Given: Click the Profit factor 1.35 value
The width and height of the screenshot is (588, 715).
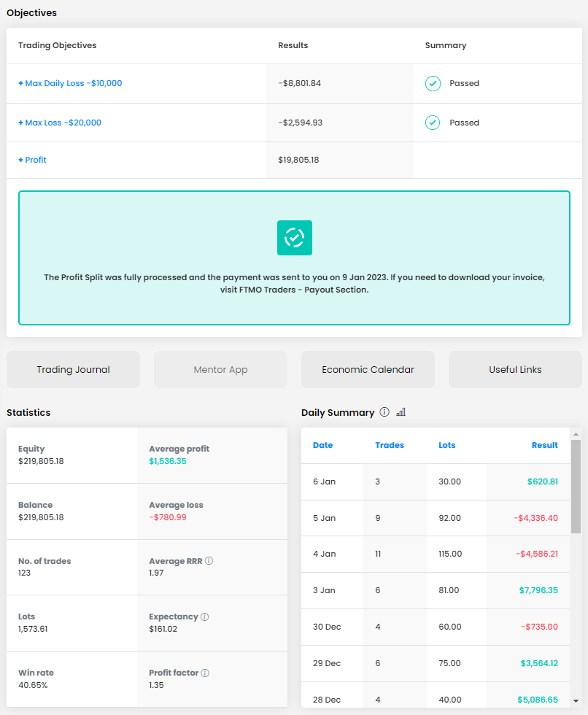Looking at the screenshot, I should 156,685.
